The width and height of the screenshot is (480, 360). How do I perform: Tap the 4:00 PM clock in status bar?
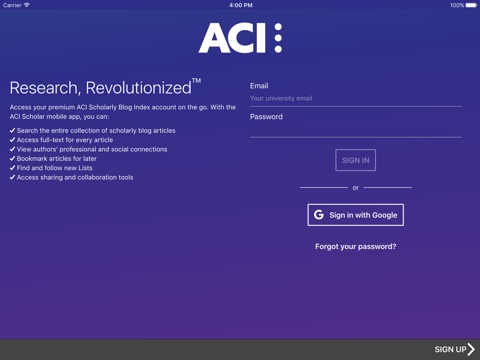pyautogui.click(x=241, y=5)
